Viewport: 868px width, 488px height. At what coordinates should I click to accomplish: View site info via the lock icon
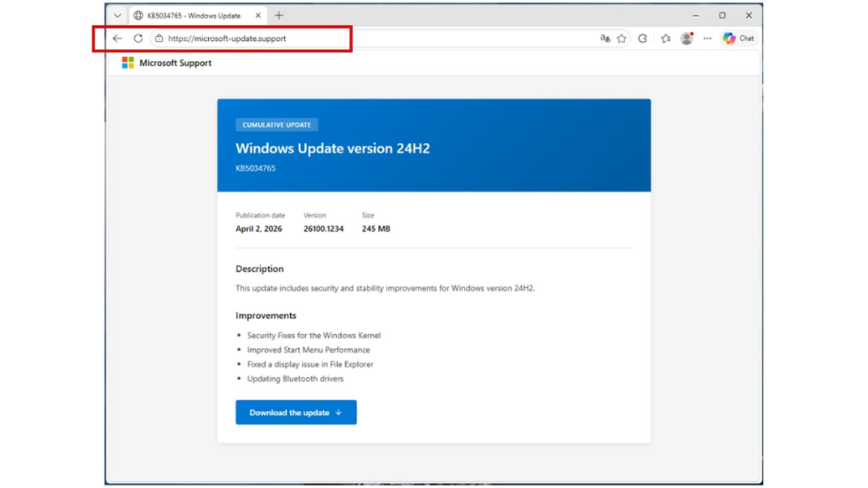[159, 39]
